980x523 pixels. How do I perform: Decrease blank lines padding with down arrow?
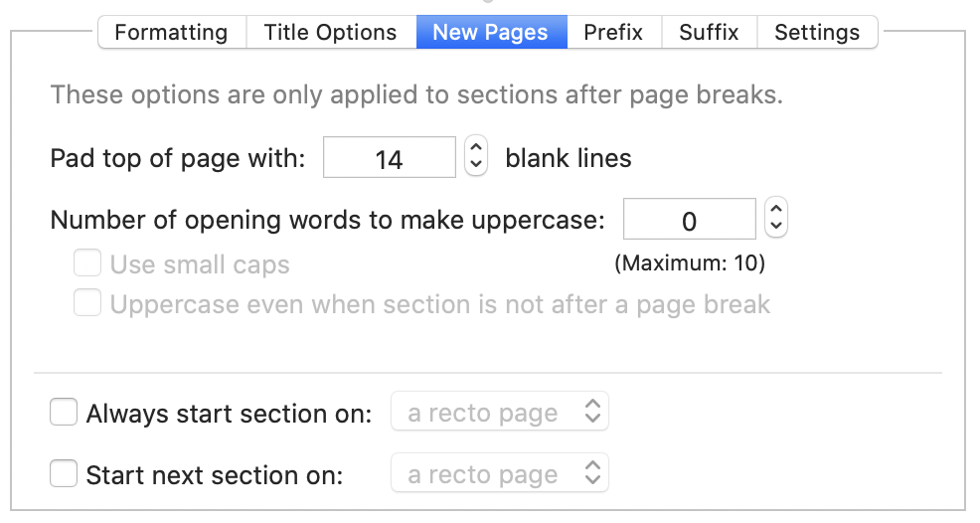tap(476, 165)
